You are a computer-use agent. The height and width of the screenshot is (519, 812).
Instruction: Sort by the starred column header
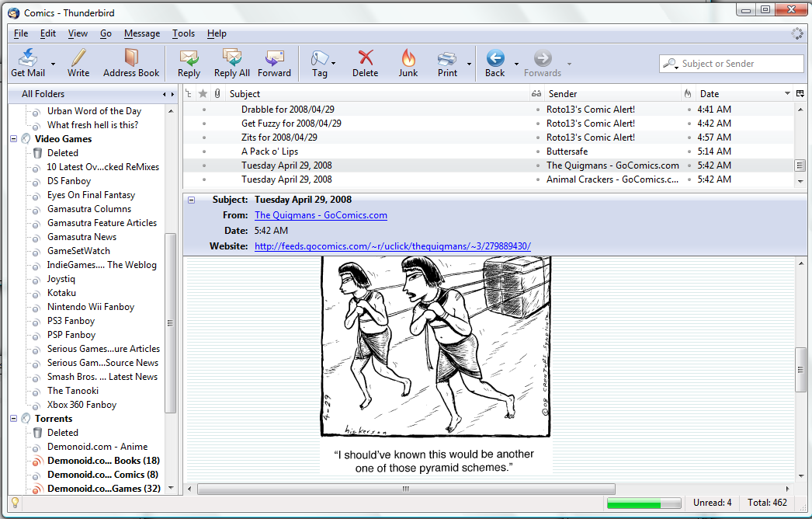click(x=203, y=93)
